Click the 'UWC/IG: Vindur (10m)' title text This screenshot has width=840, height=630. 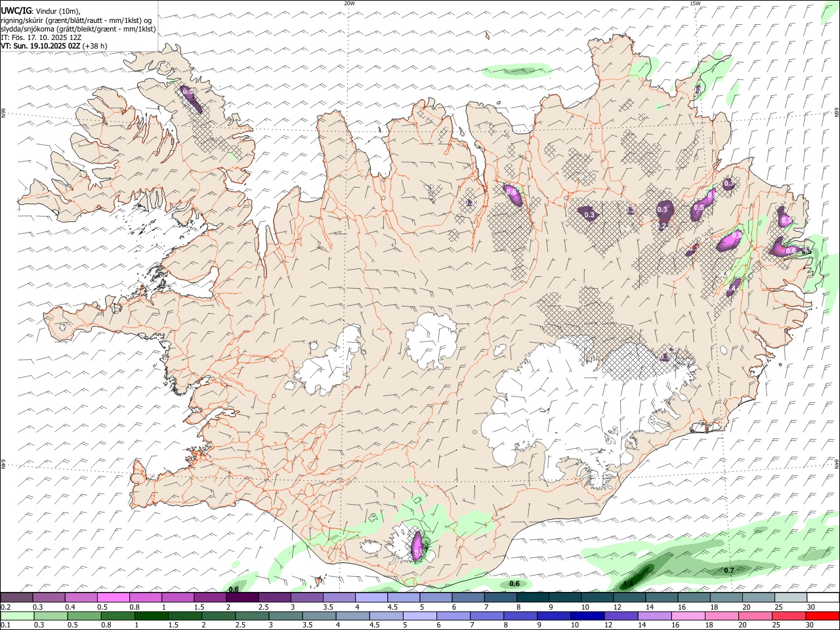click(x=41, y=10)
